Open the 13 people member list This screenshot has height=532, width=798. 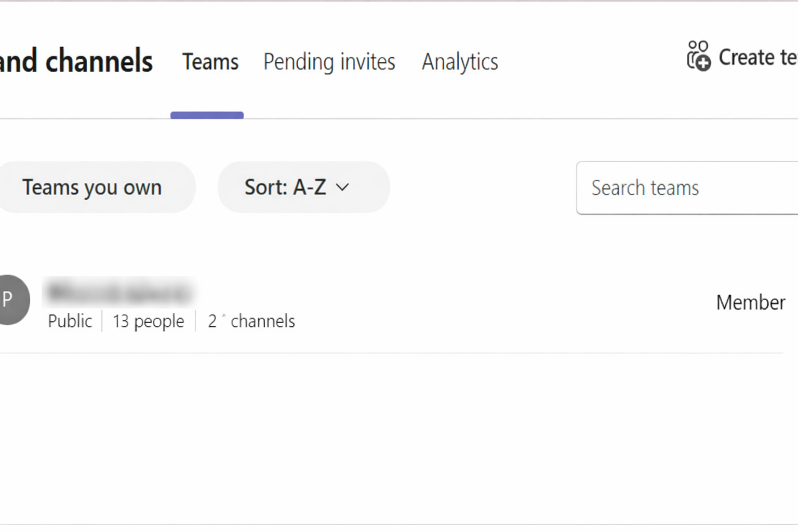click(x=148, y=321)
